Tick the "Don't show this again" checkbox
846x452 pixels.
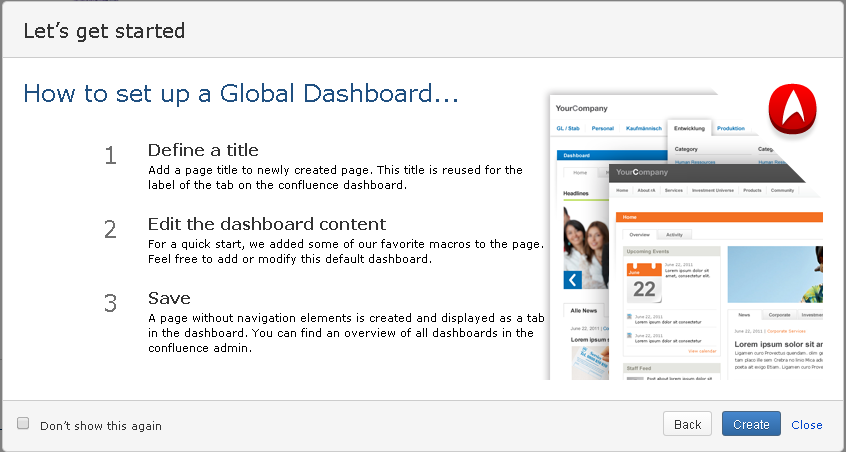[x=23, y=424]
